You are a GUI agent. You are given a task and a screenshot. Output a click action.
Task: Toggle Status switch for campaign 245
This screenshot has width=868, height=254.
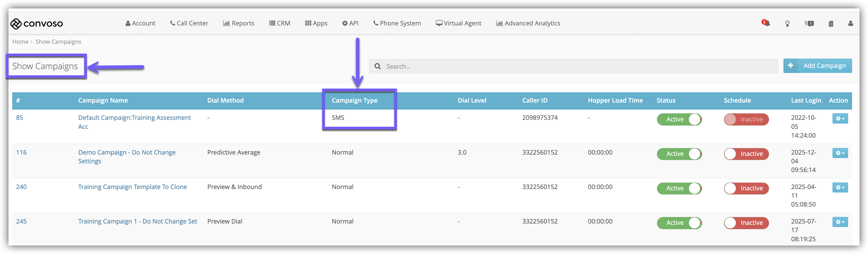pyautogui.click(x=679, y=223)
